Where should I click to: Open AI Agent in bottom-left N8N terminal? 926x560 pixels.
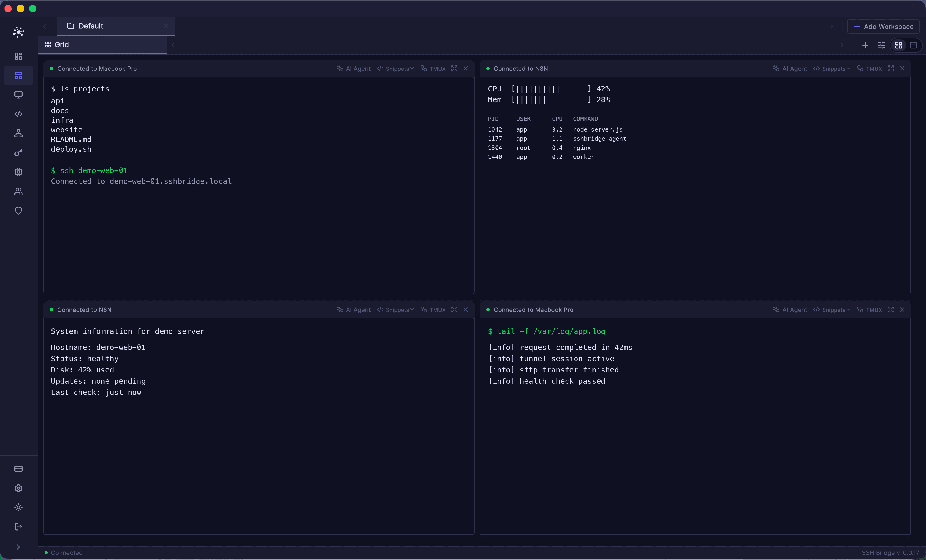coord(354,309)
